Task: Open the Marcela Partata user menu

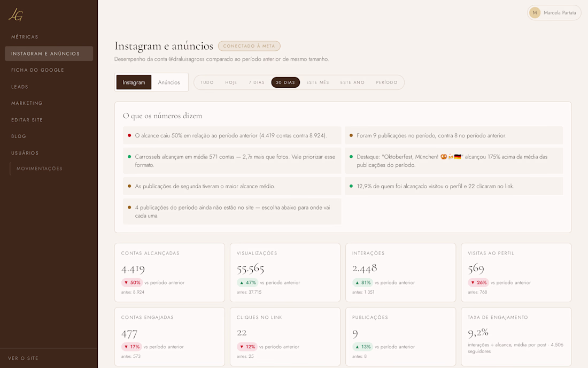Action: (x=554, y=13)
